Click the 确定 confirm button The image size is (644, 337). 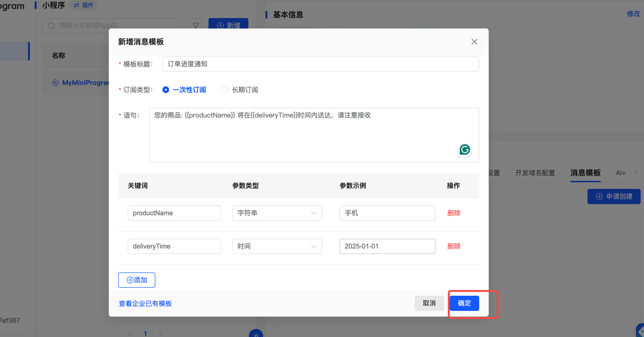click(x=464, y=303)
